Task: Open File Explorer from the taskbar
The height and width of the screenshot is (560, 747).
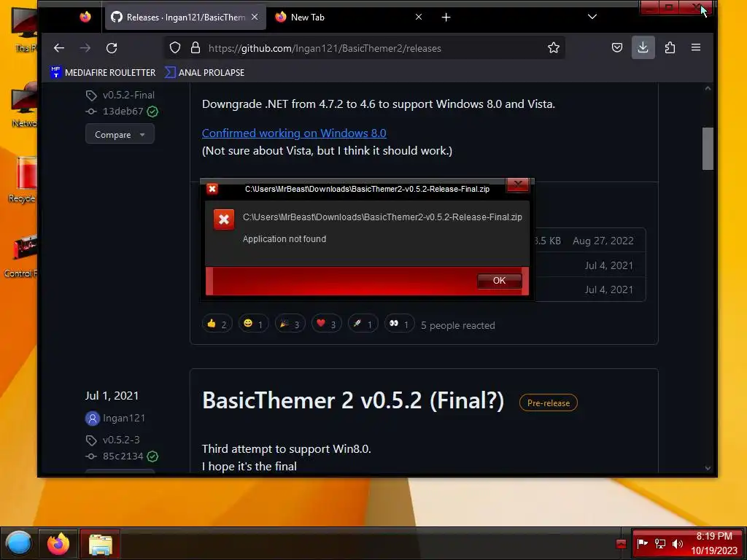Action: pos(100,543)
